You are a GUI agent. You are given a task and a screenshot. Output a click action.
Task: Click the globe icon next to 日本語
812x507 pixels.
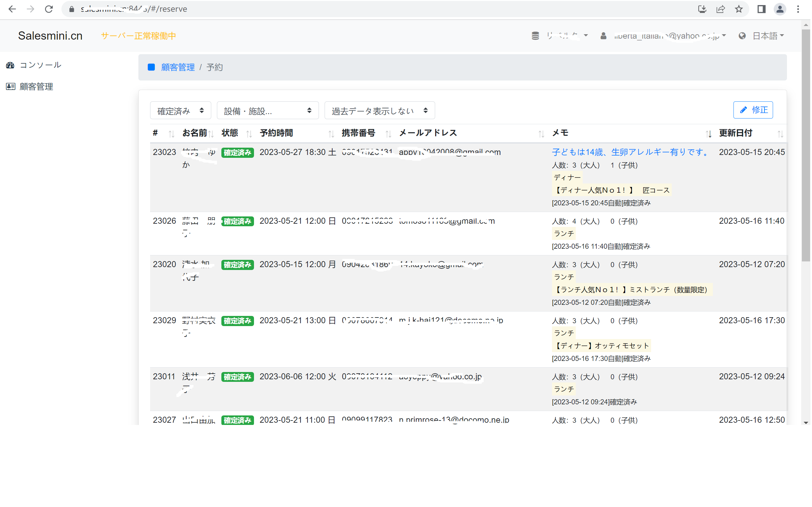742,35
